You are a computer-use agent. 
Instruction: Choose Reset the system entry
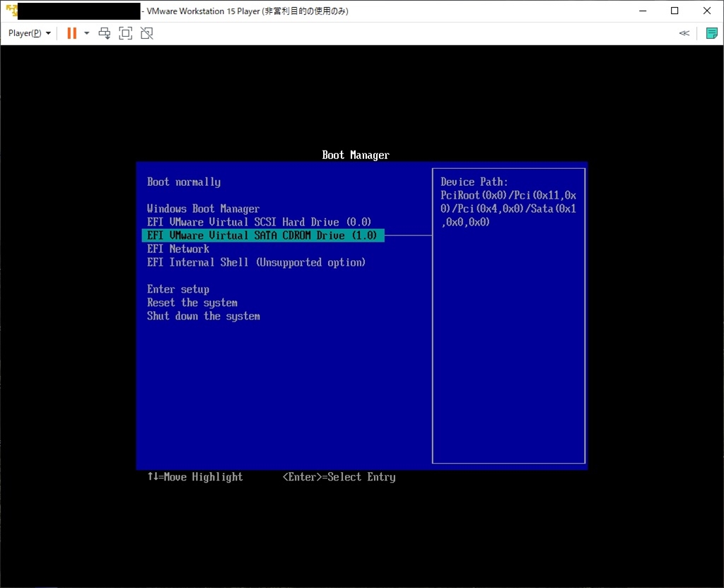[x=192, y=302]
